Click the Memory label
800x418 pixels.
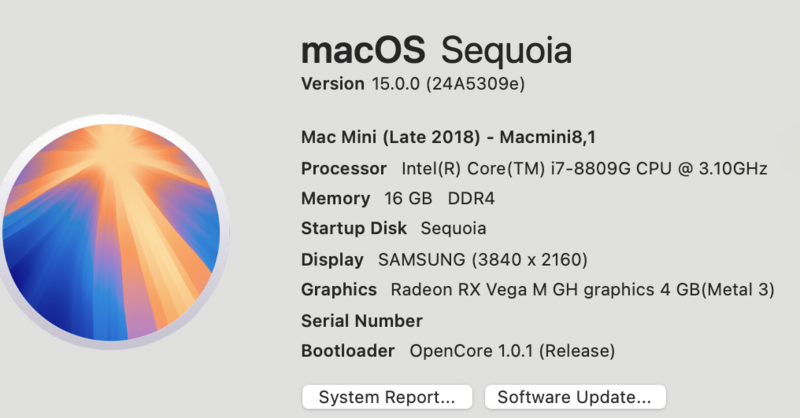click(335, 199)
